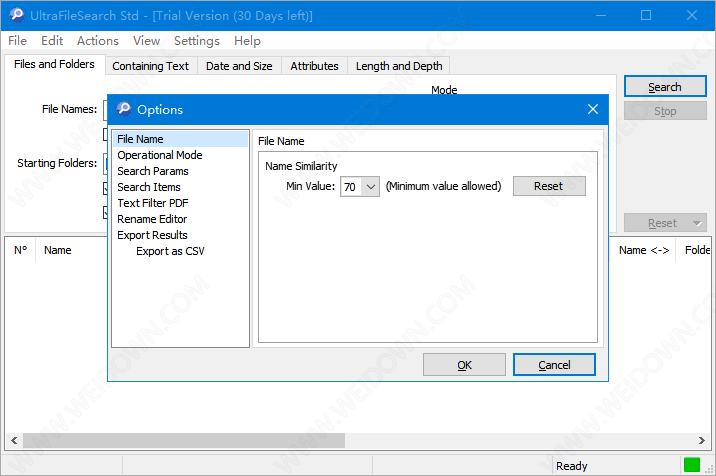716x476 pixels.
Task: Open the Help menu
Action: coord(247,41)
